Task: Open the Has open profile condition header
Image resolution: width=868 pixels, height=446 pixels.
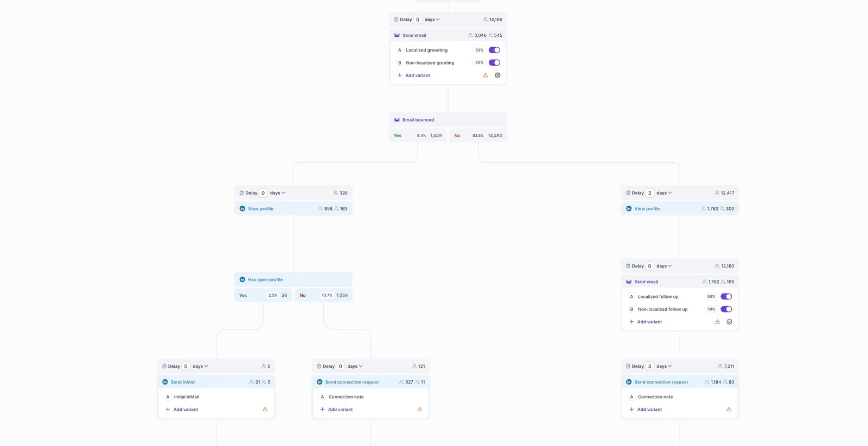Action: coord(293,279)
